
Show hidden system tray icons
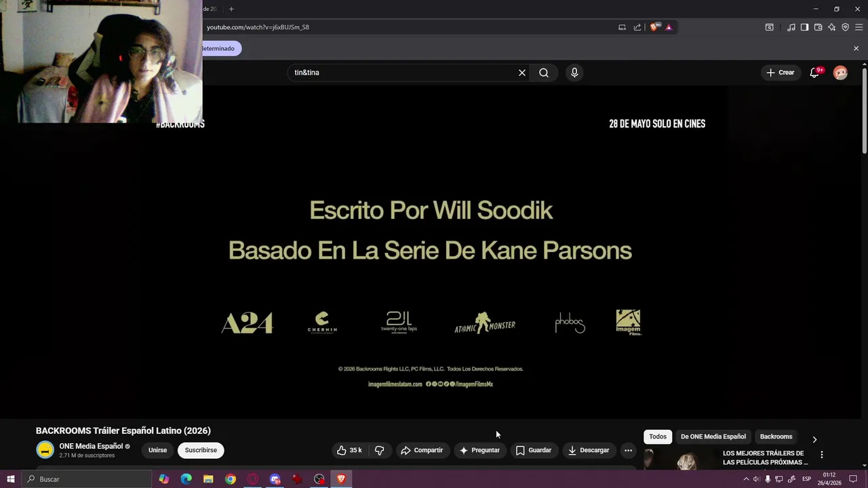[x=746, y=479]
